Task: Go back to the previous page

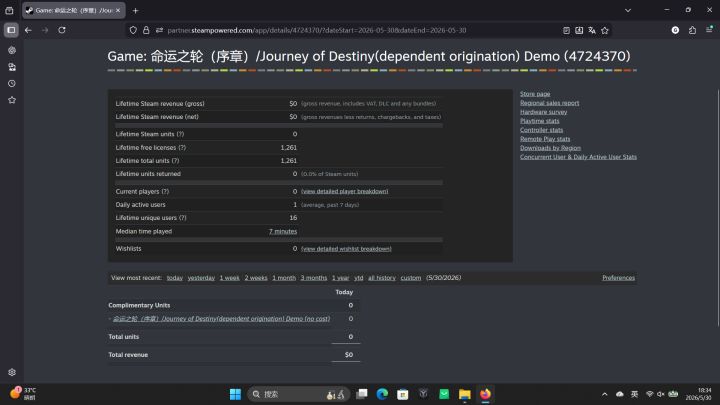Action: click(x=28, y=30)
